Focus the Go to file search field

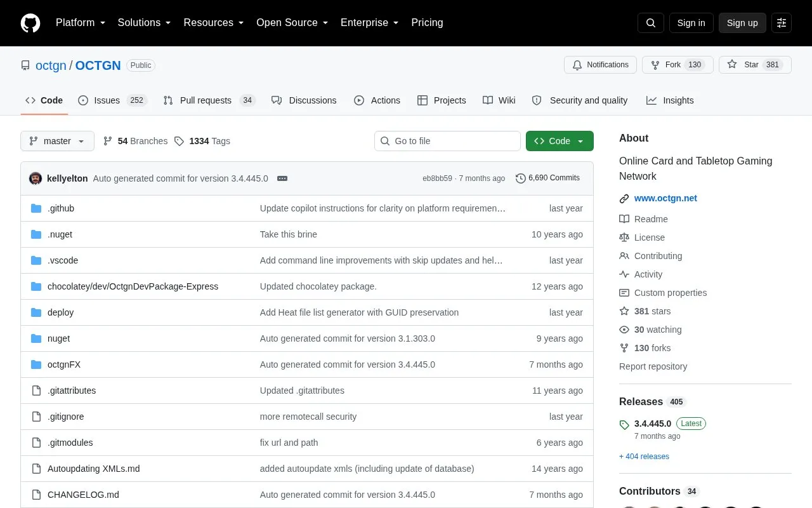point(447,141)
